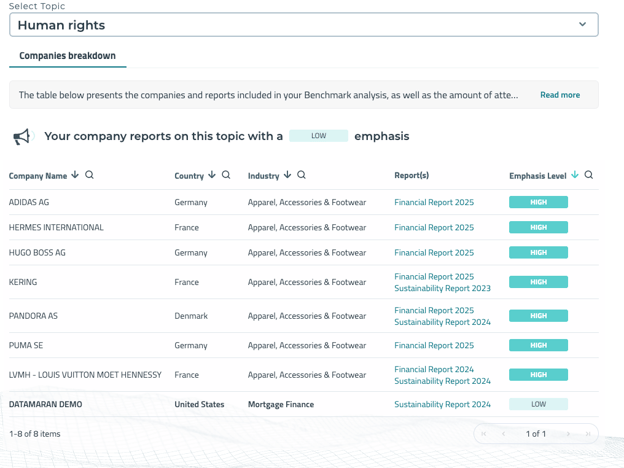Click the Industry column header label
This screenshot has height=468, width=624.
pos(263,176)
